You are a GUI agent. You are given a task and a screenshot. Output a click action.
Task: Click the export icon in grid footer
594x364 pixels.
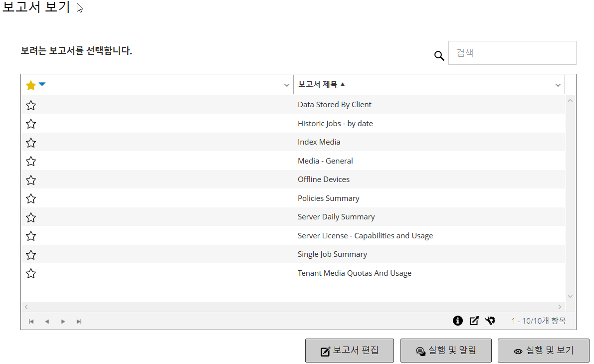(474, 321)
